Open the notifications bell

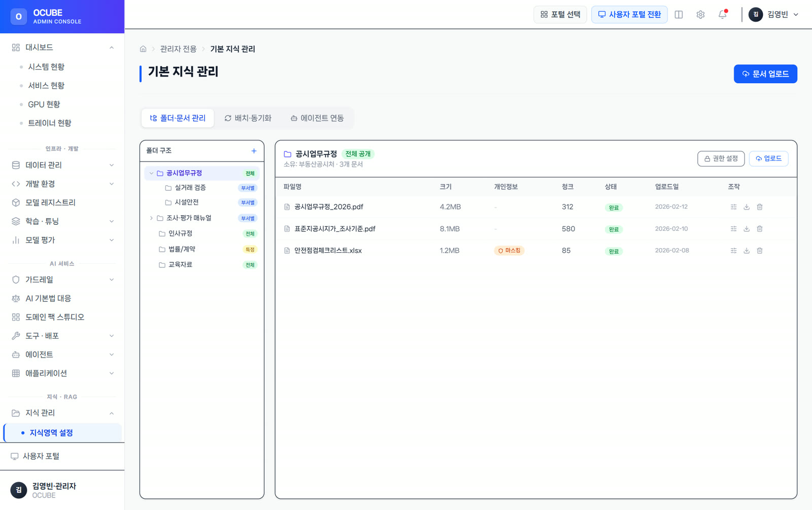[723, 14]
